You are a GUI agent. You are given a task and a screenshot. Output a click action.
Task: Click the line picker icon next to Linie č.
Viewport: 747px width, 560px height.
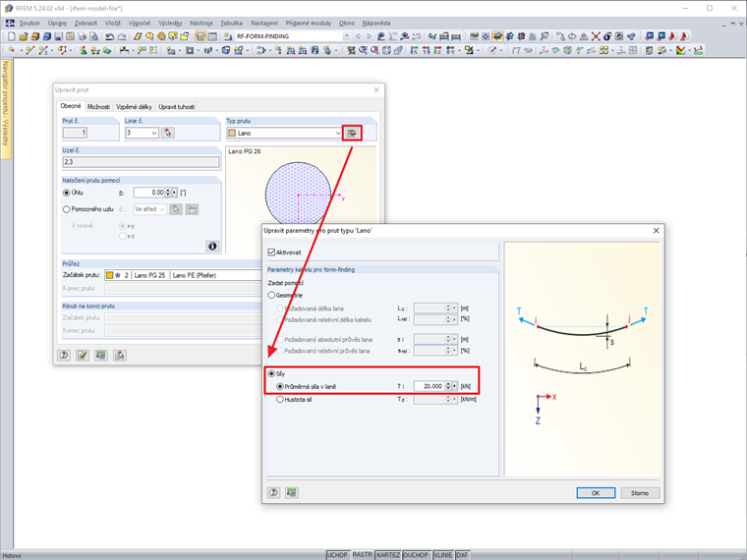tap(168, 133)
